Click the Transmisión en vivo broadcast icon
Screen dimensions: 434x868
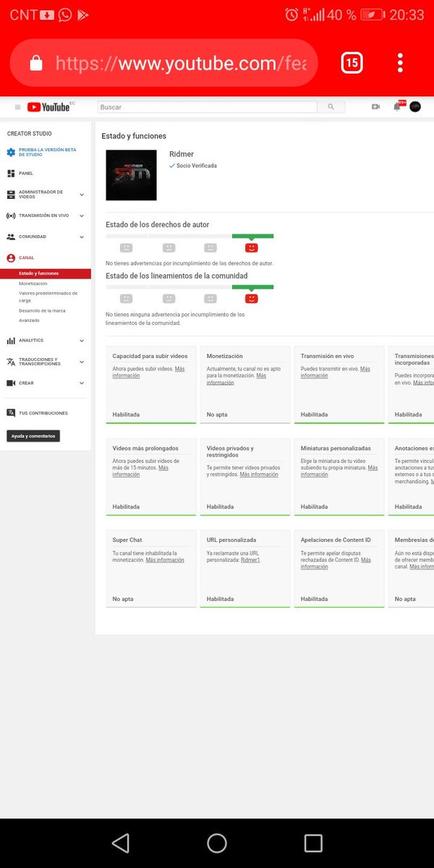(x=11, y=216)
